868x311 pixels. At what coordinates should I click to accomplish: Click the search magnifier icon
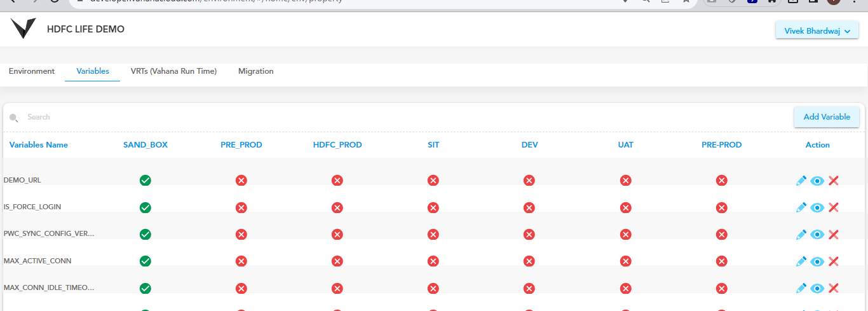(x=13, y=118)
